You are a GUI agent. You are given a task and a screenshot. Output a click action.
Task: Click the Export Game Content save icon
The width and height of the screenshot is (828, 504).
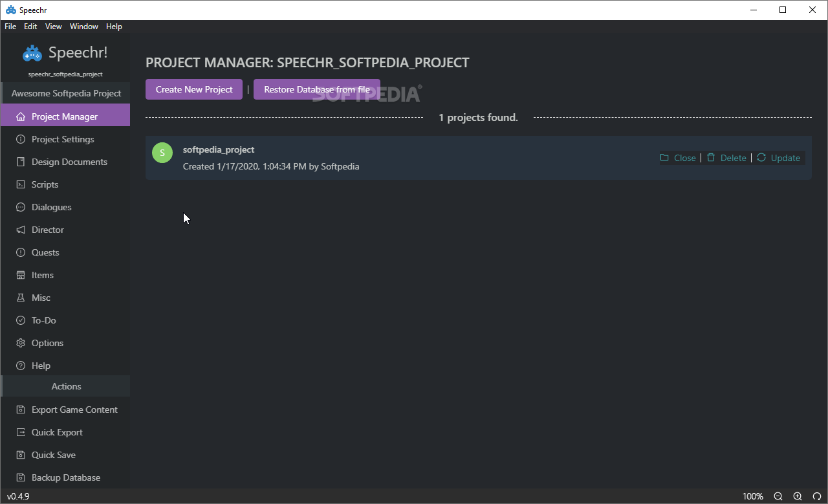point(21,410)
